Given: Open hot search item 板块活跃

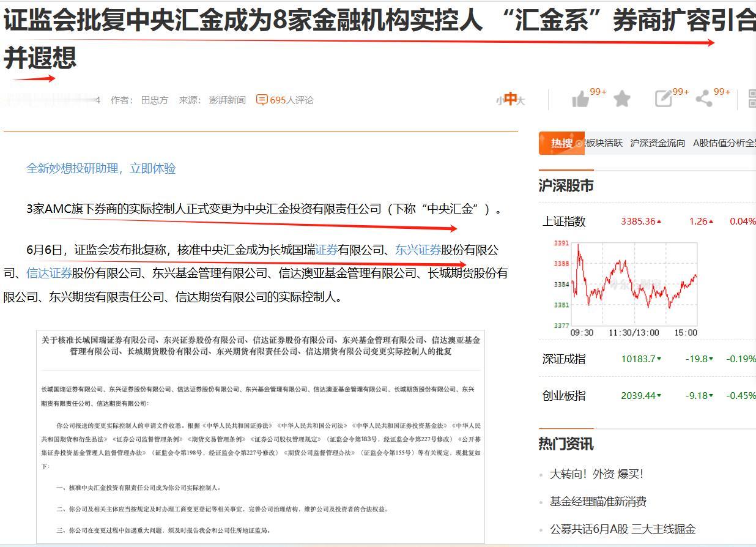Looking at the screenshot, I should coord(604,143).
